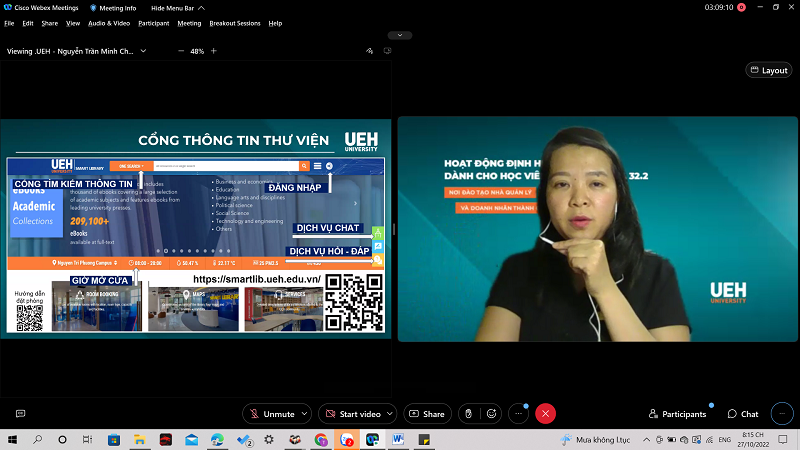Open closed captions panel icon at bottom left
The height and width of the screenshot is (450, 800).
(20, 414)
